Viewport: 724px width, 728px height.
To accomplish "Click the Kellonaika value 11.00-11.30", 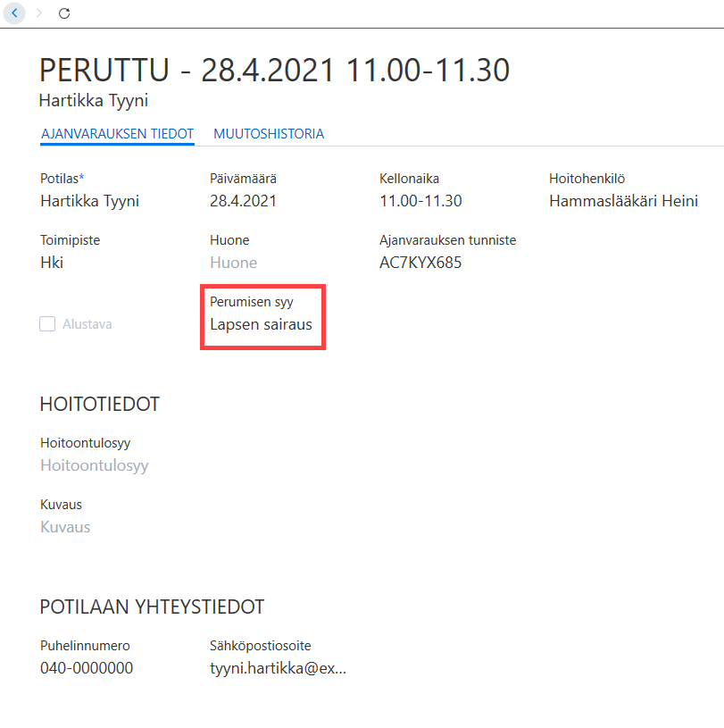I will pyautogui.click(x=420, y=201).
